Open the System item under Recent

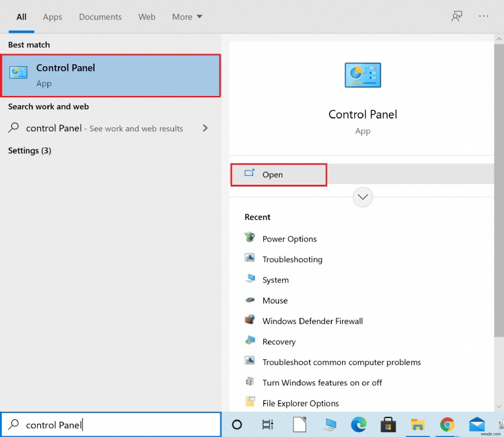(275, 279)
